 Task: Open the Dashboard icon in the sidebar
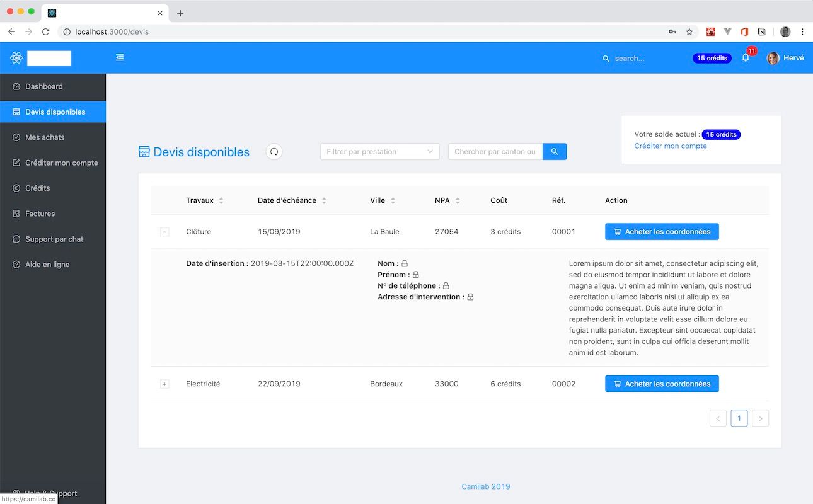pos(16,86)
